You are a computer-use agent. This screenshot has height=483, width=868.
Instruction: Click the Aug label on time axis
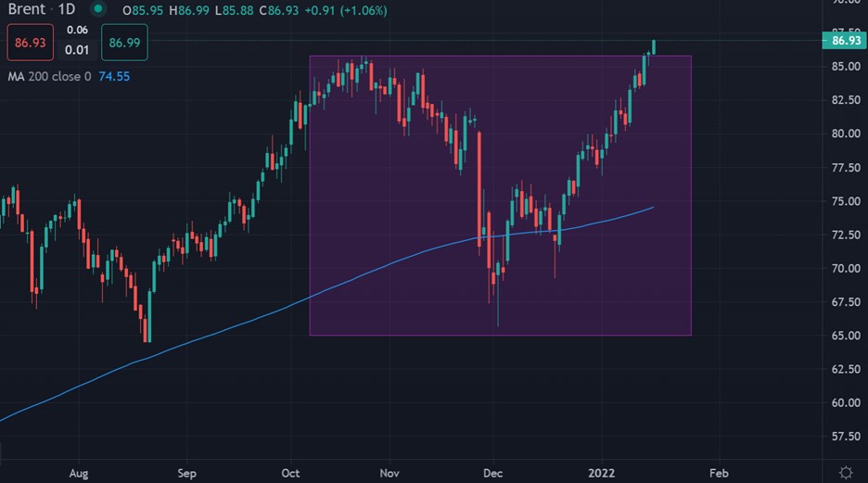click(79, 474)
